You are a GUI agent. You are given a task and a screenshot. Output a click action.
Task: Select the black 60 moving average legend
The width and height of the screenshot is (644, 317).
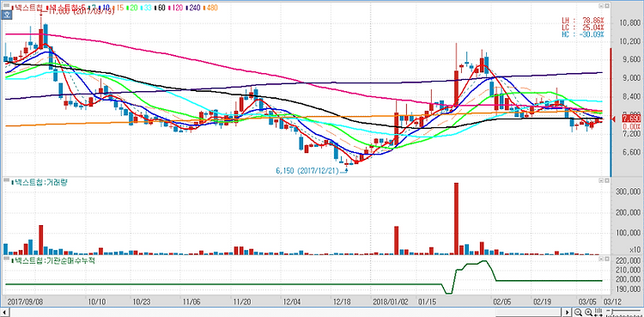160,8
